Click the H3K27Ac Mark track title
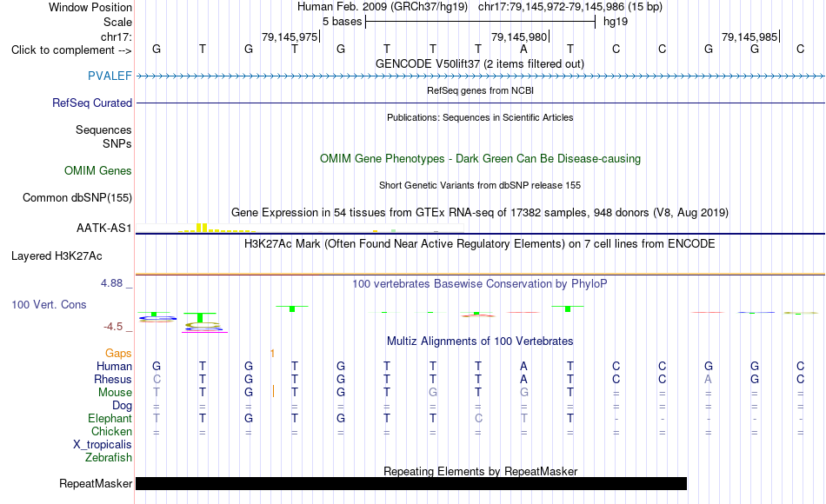826x504 pixels. pos(479,244)
